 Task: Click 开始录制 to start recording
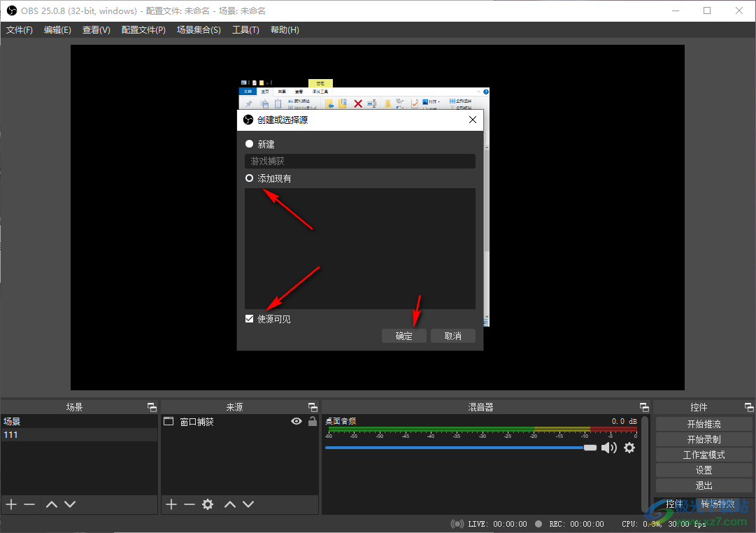click(704, 439)
